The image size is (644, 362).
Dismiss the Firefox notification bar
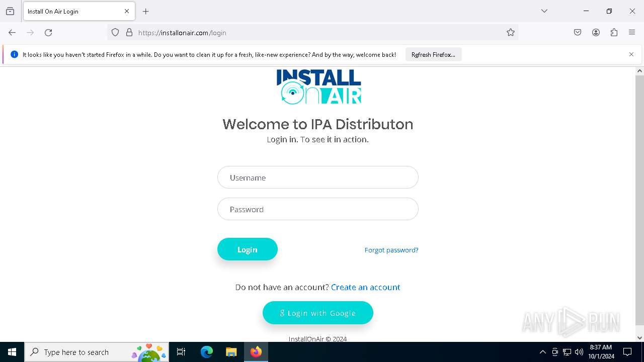[x=631, y=54]
